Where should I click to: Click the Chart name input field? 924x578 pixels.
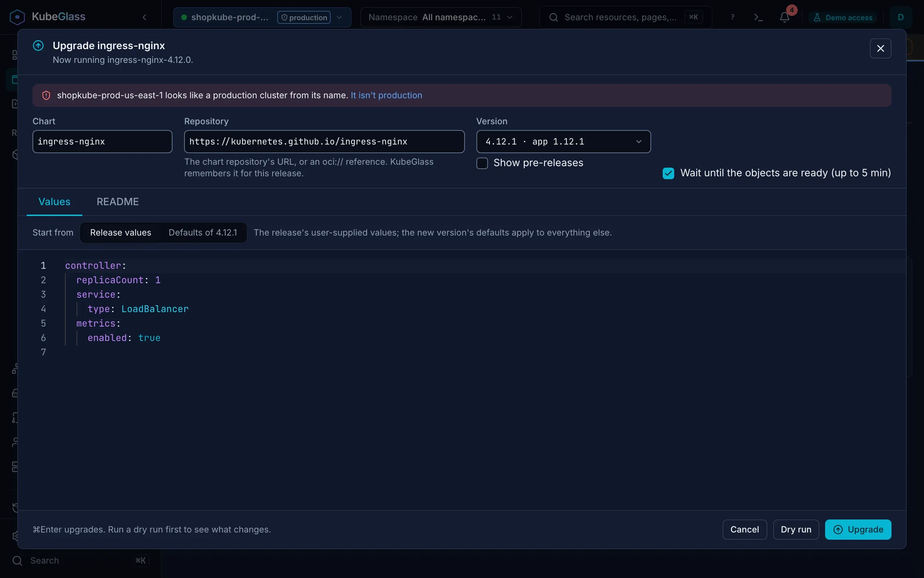103,142
